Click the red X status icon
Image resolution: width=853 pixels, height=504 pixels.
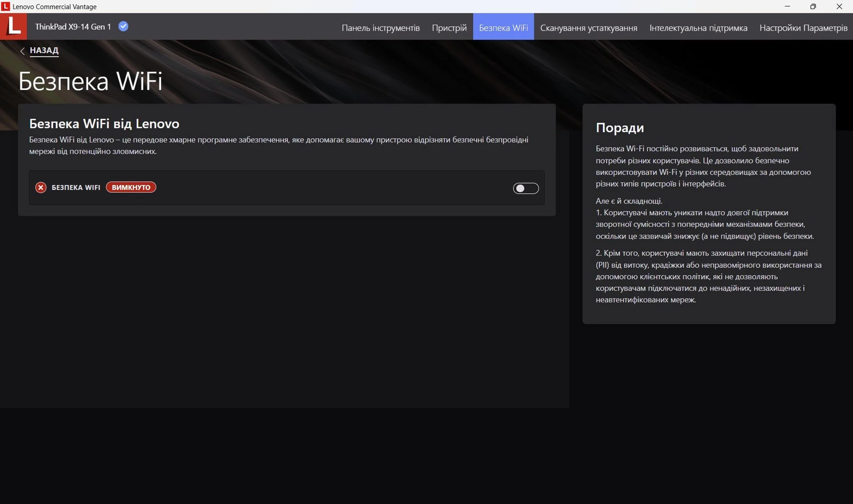(x=41, y=187)
